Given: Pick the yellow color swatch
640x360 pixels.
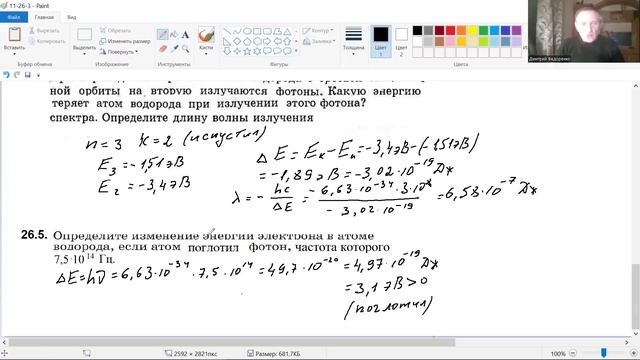Looking at the screenshot, I should tap(472, 31).
